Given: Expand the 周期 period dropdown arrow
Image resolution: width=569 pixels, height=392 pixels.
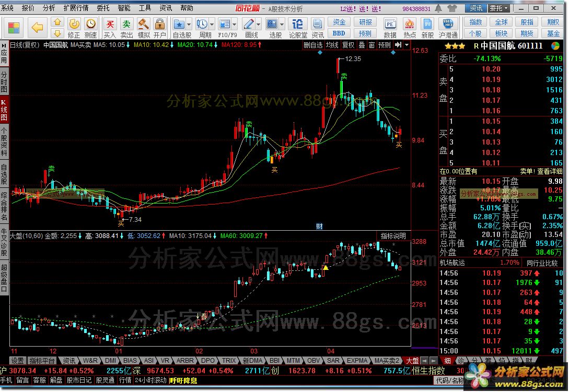Looking at the screenshot, I should pos(212,25).
